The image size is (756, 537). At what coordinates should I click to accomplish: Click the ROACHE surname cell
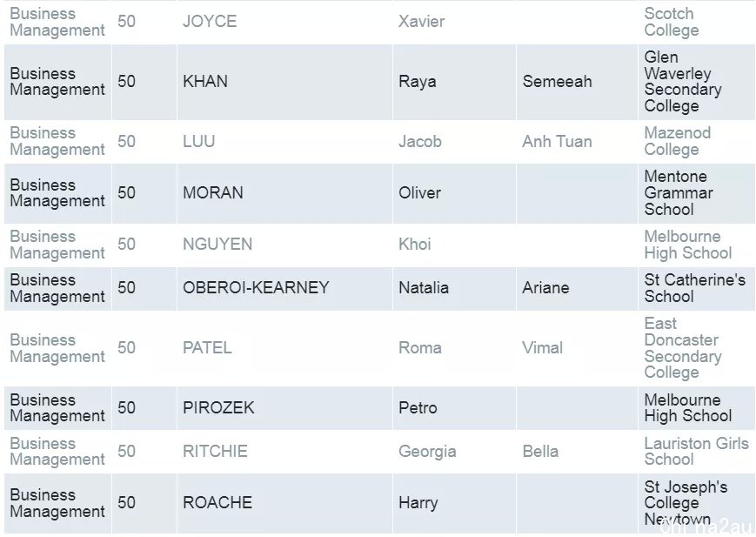(284, 503)
